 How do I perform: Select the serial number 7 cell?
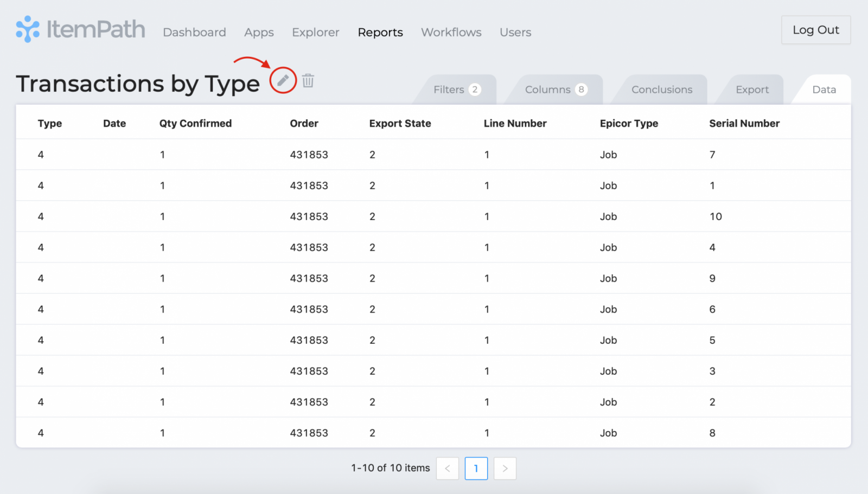click(712, 155)
